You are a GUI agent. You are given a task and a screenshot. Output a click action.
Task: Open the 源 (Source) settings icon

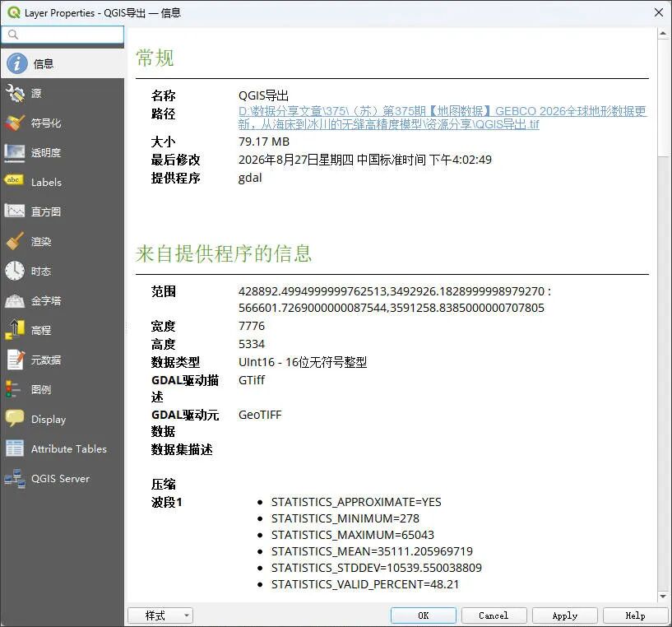coord(15,93)
